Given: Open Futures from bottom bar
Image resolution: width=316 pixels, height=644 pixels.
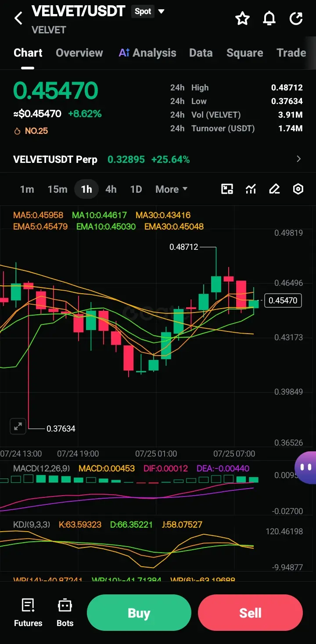Looking at the screenshot, I should [28, 612].
